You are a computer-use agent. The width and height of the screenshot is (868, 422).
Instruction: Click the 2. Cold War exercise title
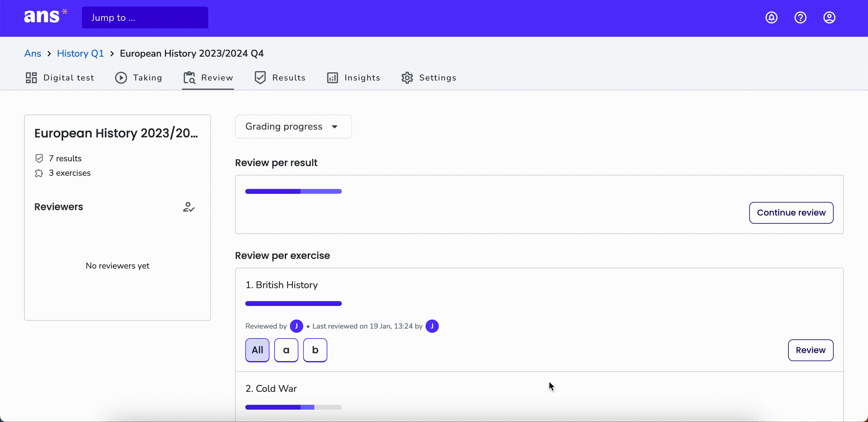click(x=271, y=389)
